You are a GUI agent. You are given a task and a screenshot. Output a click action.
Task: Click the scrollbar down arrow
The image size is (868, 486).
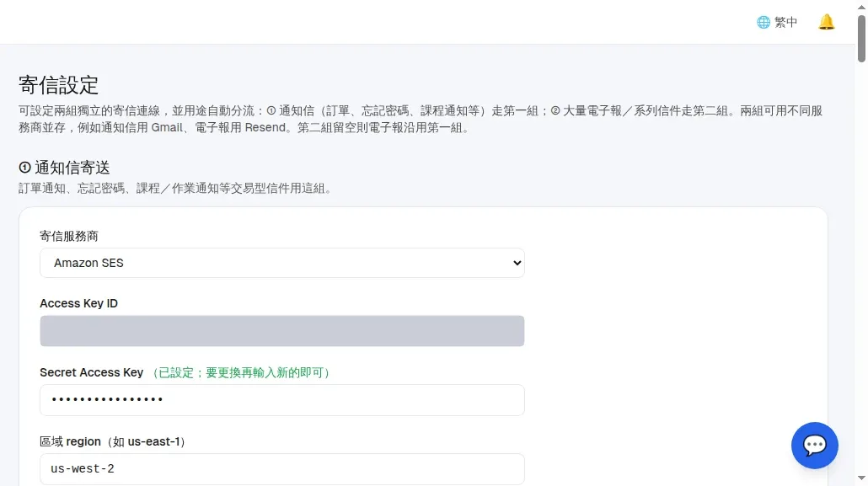(x=861, y=478)
